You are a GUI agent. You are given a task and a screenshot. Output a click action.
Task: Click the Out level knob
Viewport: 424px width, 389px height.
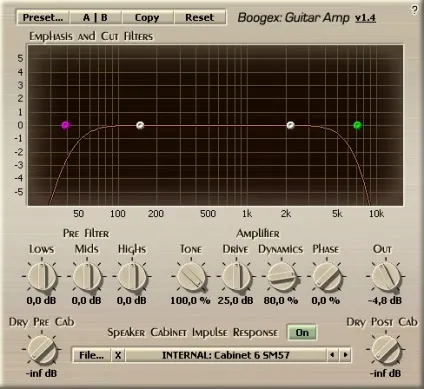point(386,276)
